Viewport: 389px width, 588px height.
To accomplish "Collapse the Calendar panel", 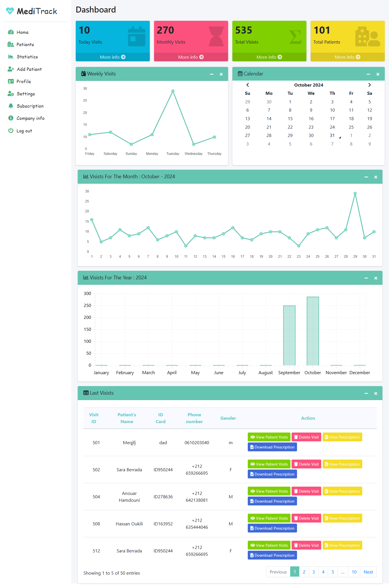I will tap(368, 74).
